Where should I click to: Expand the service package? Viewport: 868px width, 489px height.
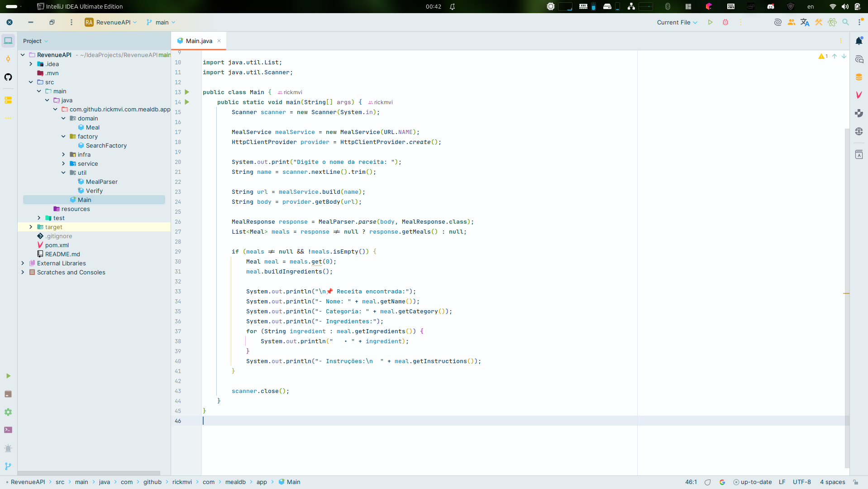coord(63,163)
